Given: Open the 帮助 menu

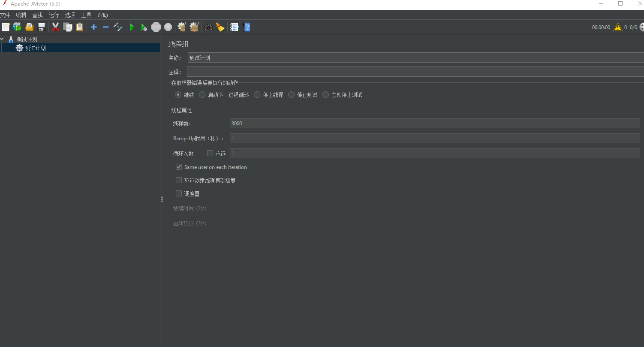Looking at the screenshot, I should point(102,15).
